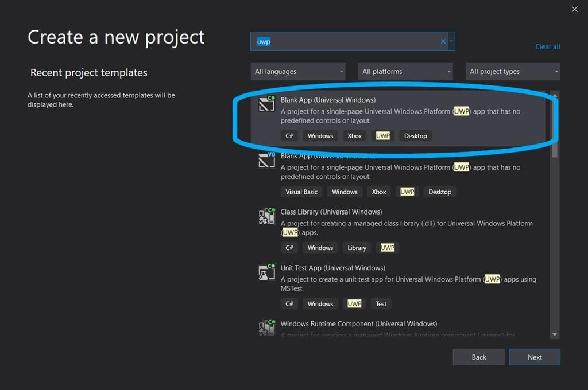
Task: Click the Recent project templates heading
Action: 89,73
